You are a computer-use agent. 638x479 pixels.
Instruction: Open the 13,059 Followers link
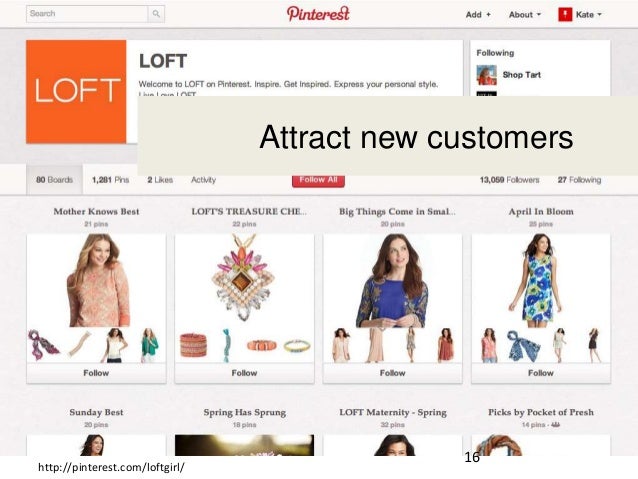pyautogui.click(x=509, y=180)
